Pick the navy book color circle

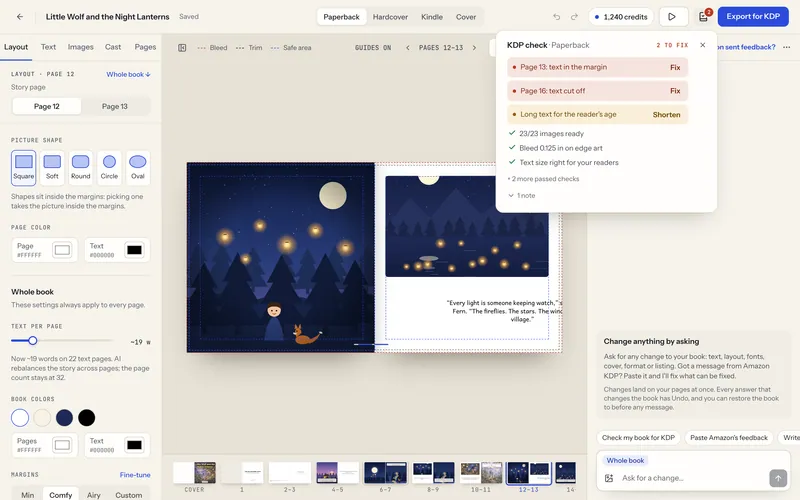[64, 418]
